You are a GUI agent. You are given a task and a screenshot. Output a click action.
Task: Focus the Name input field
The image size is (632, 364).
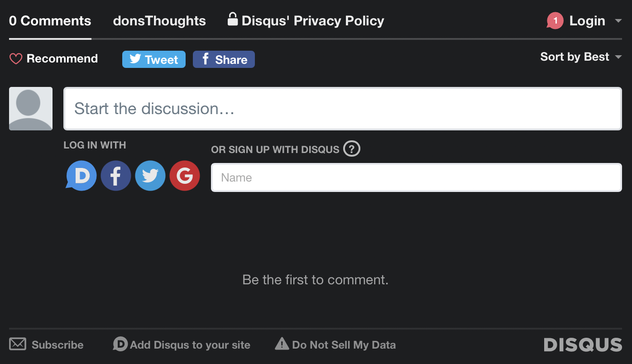pos(417,177)
